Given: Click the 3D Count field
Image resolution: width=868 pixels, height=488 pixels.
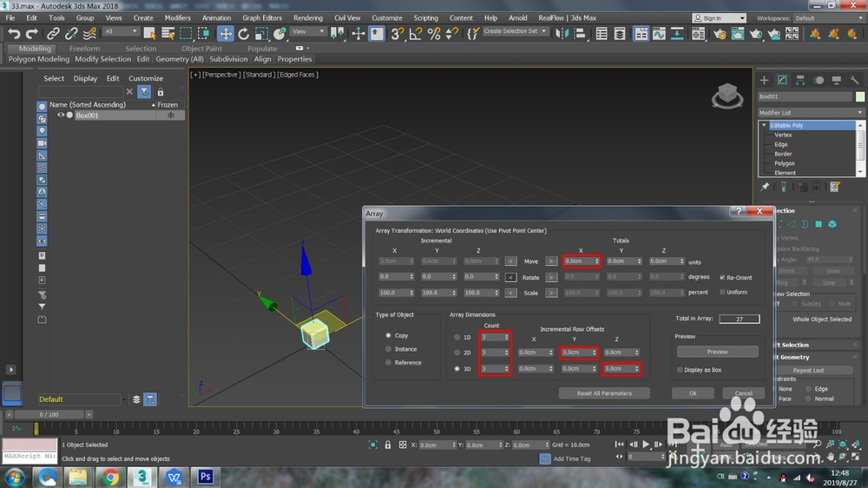Looking at the screenshot, I should 495,368.
